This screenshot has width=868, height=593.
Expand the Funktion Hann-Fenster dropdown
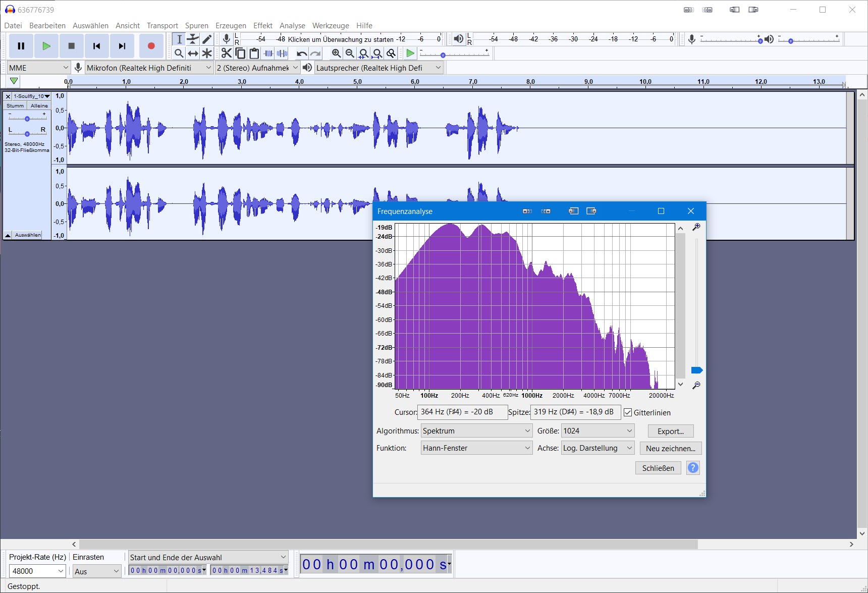point(476,448)
